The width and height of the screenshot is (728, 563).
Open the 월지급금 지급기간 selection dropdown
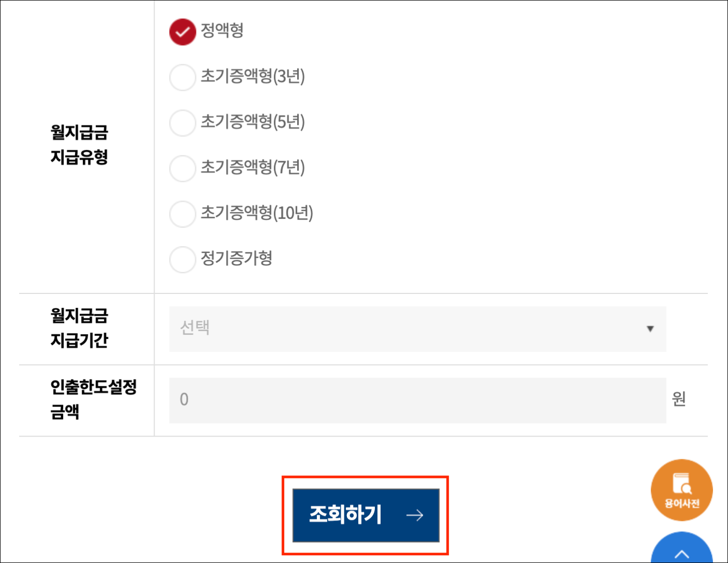point(416,329)
